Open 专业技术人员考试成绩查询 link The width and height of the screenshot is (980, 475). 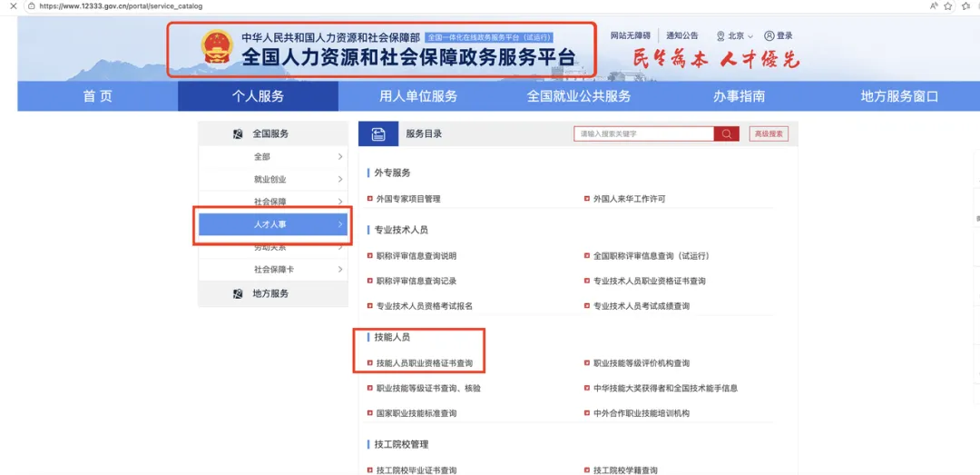tap(642, 306)
